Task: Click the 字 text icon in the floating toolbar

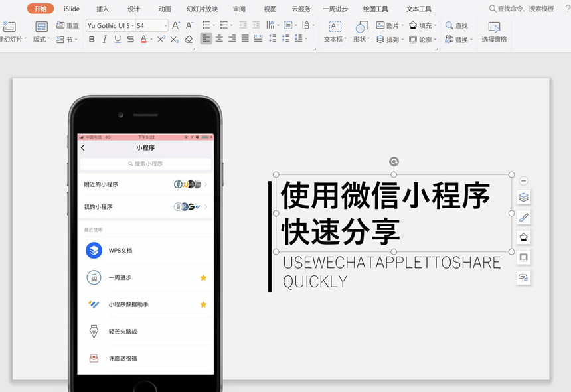Action: 523,278
